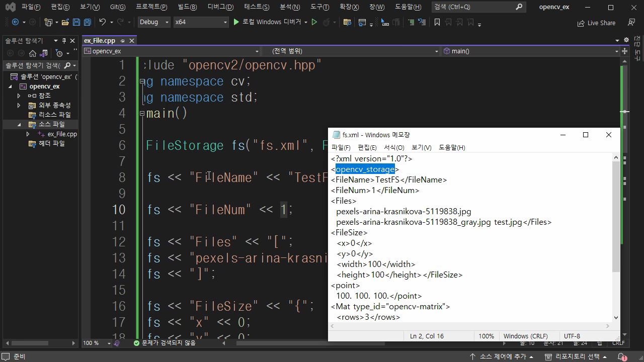Click the solution 'opencv_ex' root node

[44, 77]
